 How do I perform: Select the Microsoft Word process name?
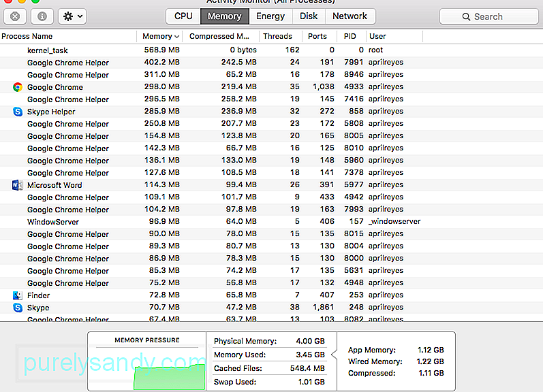(55, 185)
